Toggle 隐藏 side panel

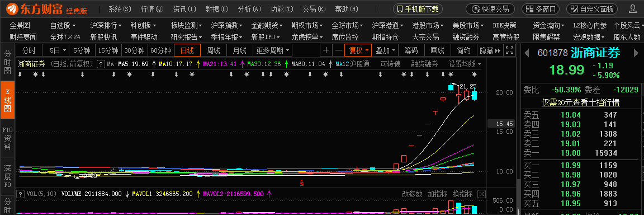pos(490,50)
